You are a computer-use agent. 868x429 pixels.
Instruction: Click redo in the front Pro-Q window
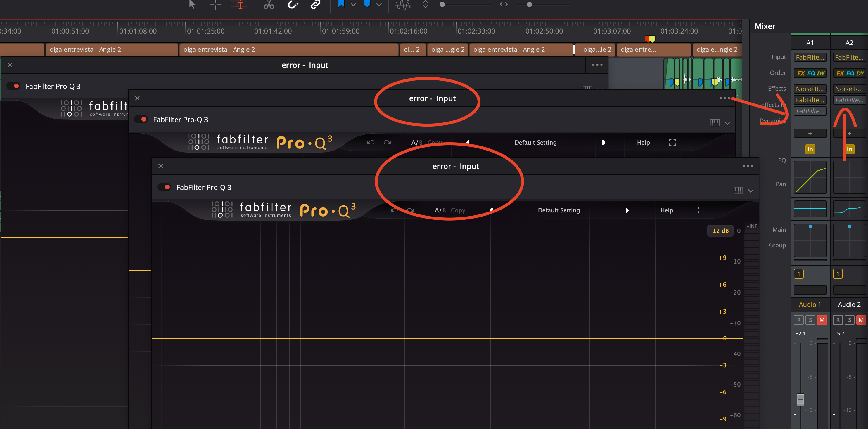pyautogui.click(x=410, y=210)
